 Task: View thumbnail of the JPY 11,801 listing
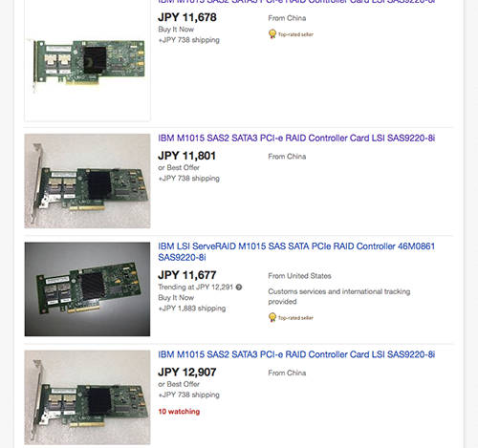(87, 181)
